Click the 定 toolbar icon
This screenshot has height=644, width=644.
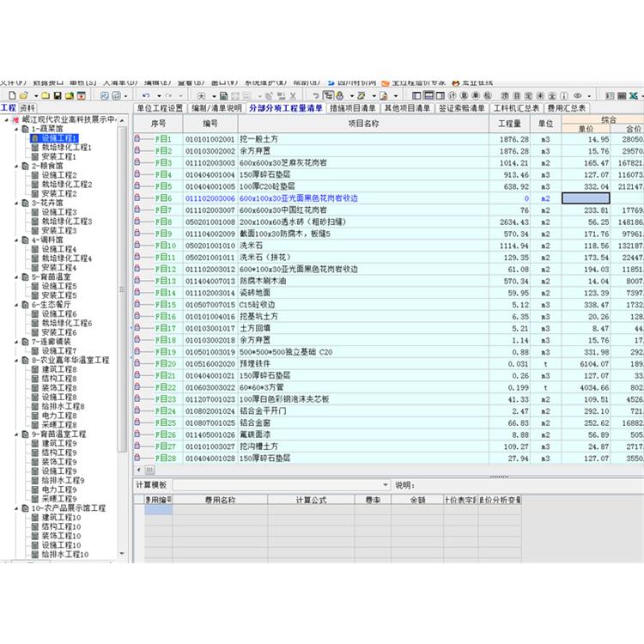tap(529, 95)
